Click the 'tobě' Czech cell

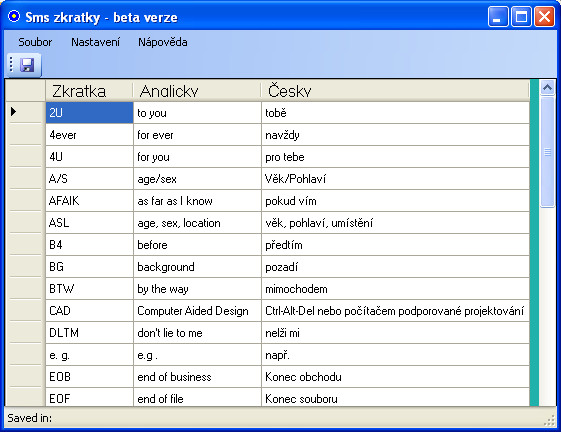point(395,113)
